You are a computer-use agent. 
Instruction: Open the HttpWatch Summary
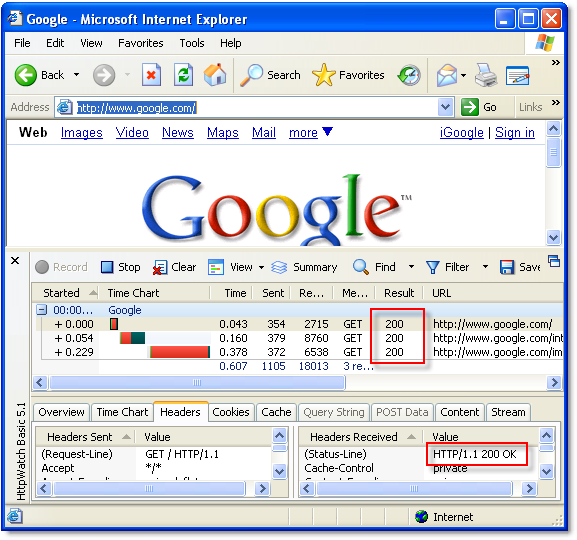point(304,267)
